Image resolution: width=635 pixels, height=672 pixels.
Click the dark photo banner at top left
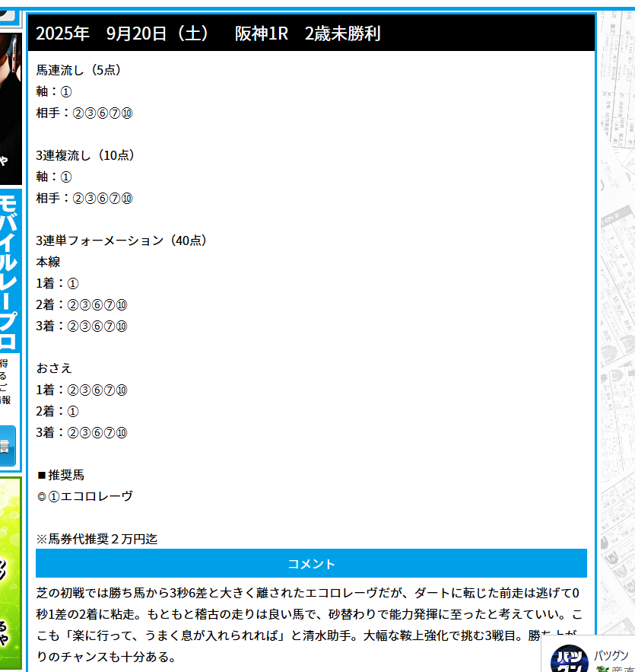10,107
